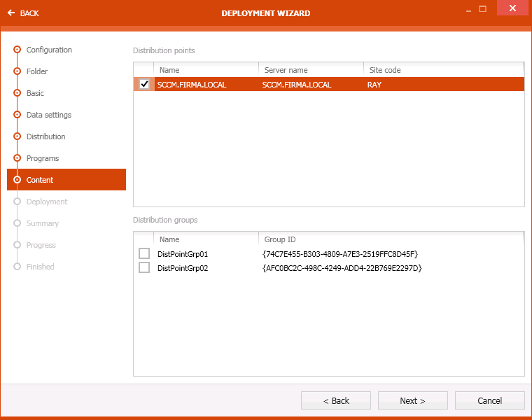Sort distribution points by Server name column
This screenshot has height=420, width=532.
tap(311, 70)
